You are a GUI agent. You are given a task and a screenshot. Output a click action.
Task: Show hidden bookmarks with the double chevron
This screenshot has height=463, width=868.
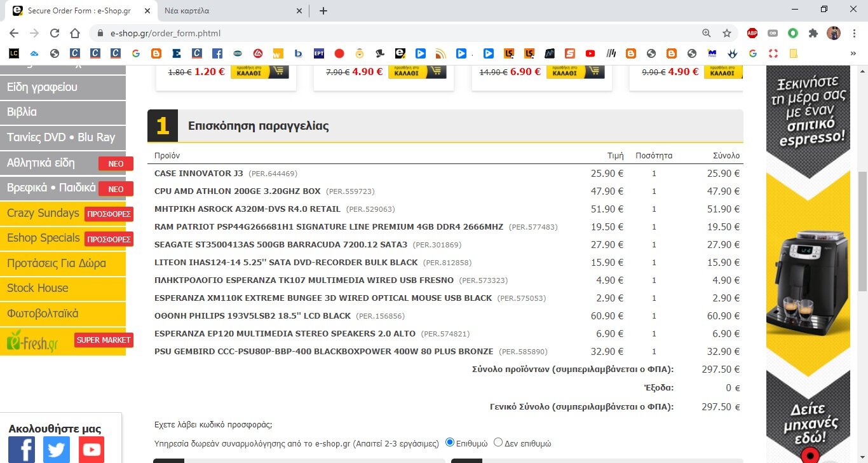point(853,54)
